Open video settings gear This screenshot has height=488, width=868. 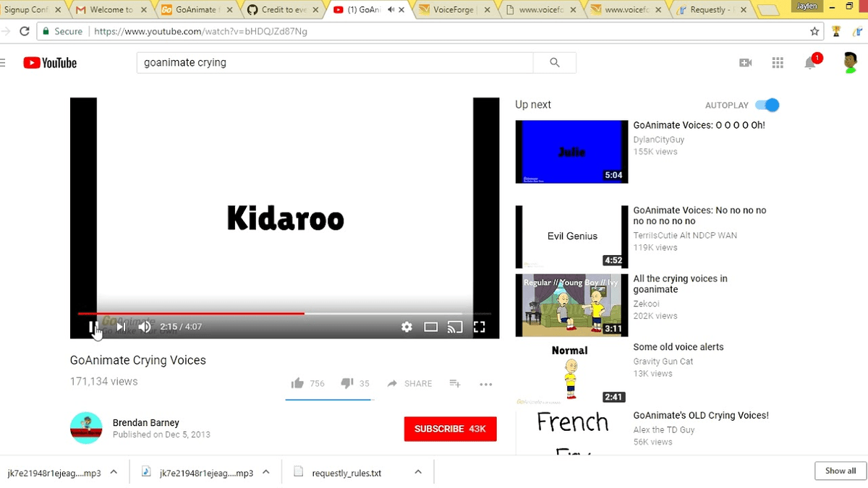(407, 327)
